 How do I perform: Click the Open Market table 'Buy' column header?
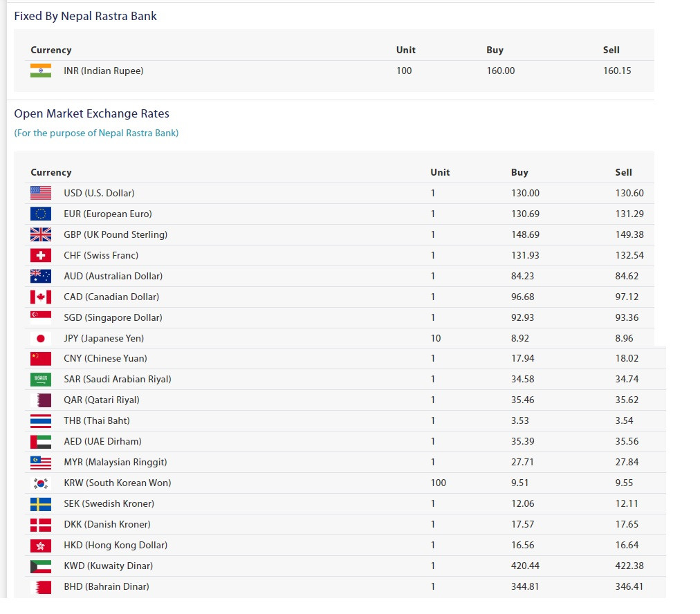pyautogui.click(x=519, y=172)
